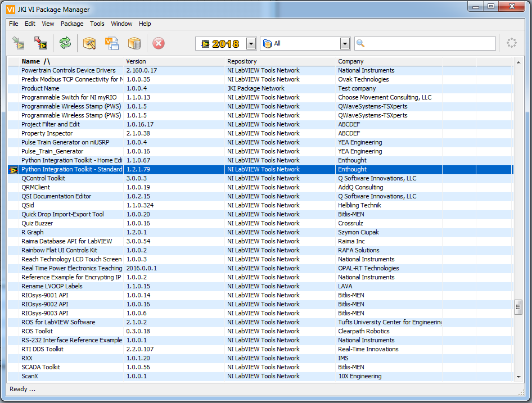Image resolution: width=532 pixels, height=403 pixels.
Task: Open the Window menu
Action: (121, 24)
